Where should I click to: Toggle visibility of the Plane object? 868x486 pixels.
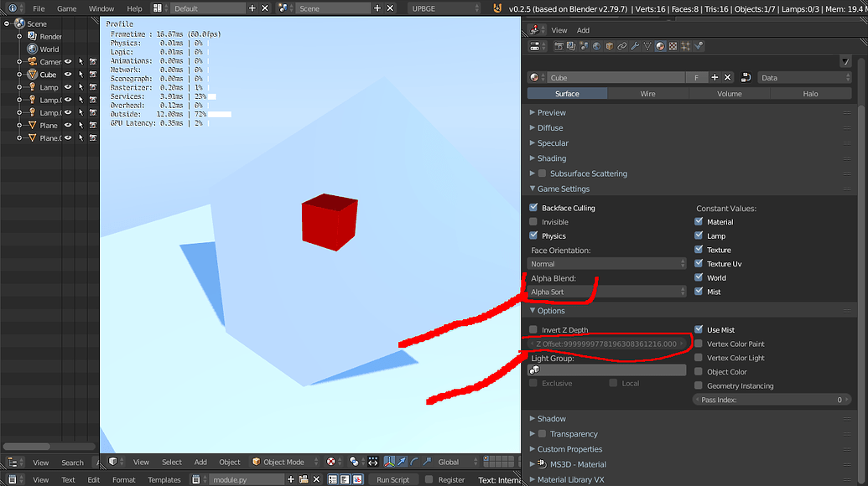point(68,126)
